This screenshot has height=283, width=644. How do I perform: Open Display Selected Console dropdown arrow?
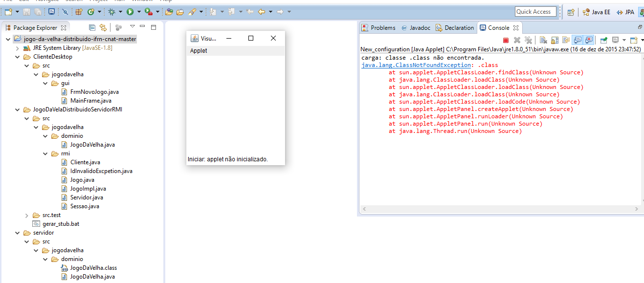pos(624,40)
